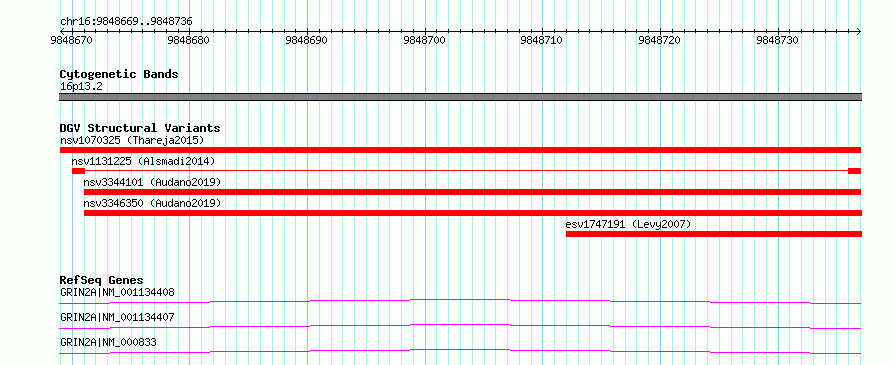The image size is (890, 365).
Task: Click nsv3344101 (Audano2019) variant label
Action: [152, 182]
